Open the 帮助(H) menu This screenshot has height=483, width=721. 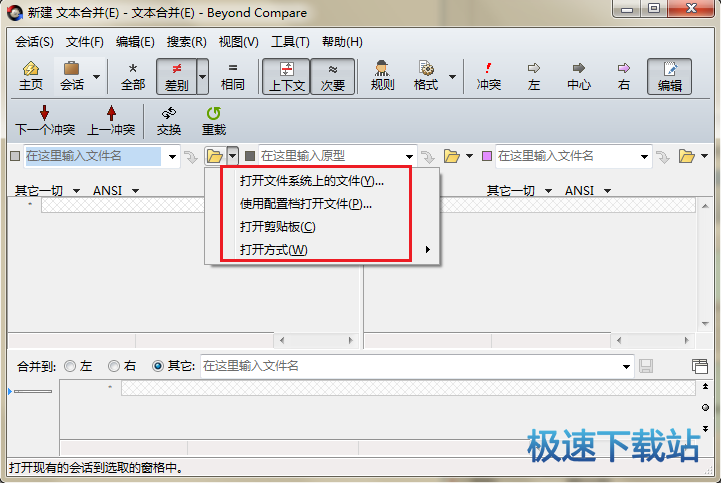coord(342,42)
